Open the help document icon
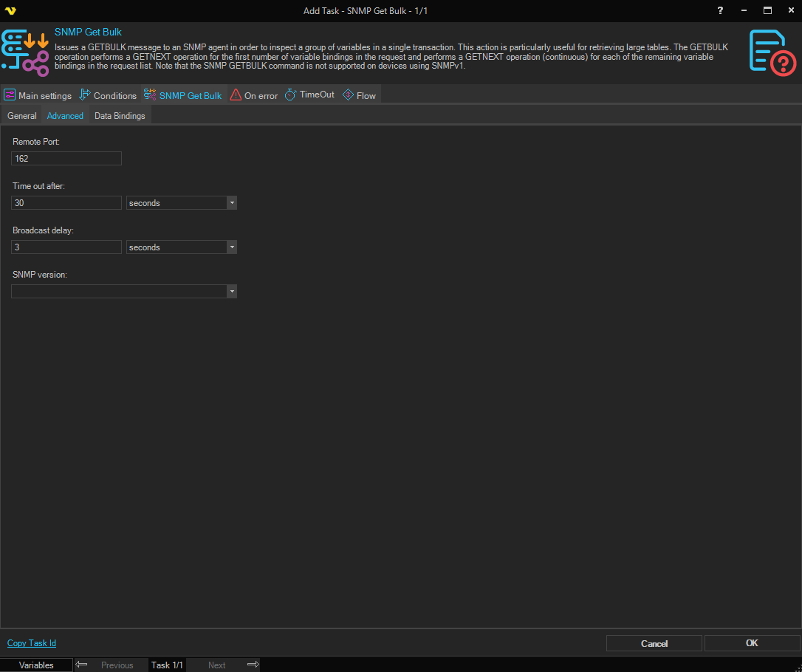This screenshot has width=802, height=672. pos(772,53)
